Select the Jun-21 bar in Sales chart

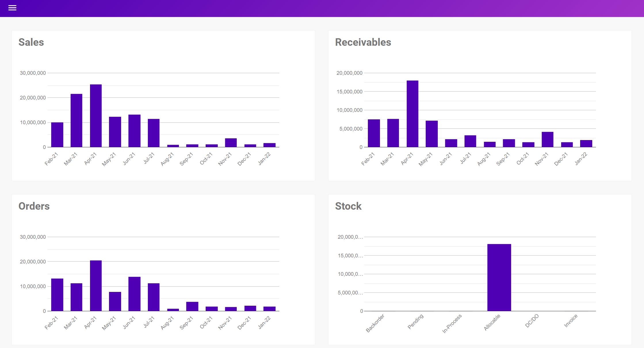tap(134, 131)
